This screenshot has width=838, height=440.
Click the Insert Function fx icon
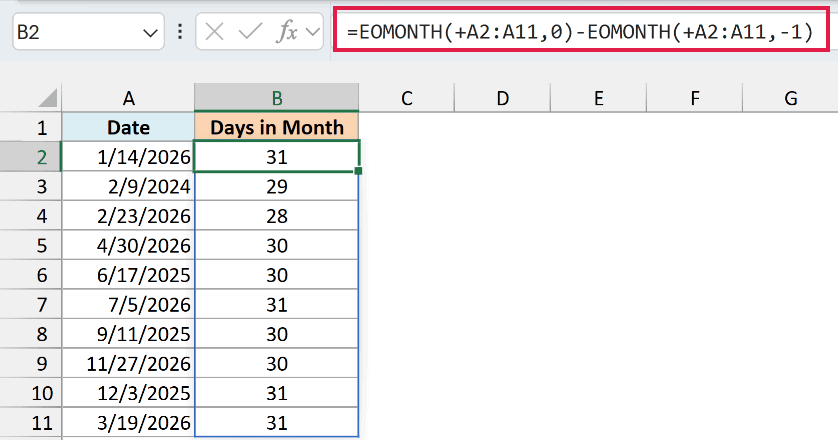[287, 32]
